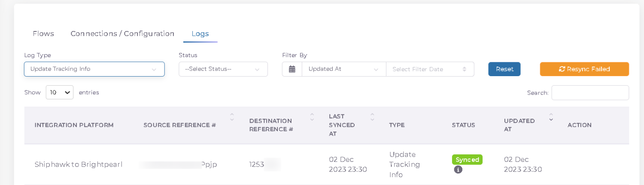Image resolution: width=644 pixels, height=185 pixels.
Task: Open the Log Type dropdown
Action: [94, 69]
